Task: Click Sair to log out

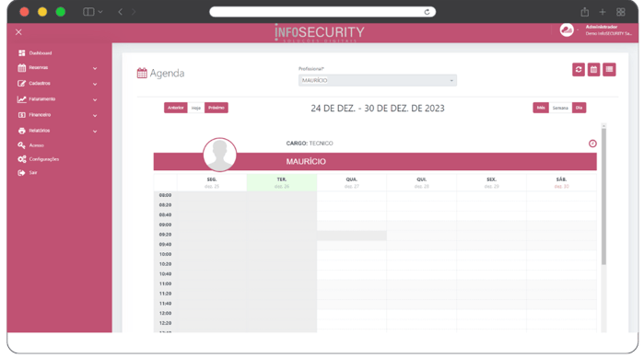Action: [33, 173]
